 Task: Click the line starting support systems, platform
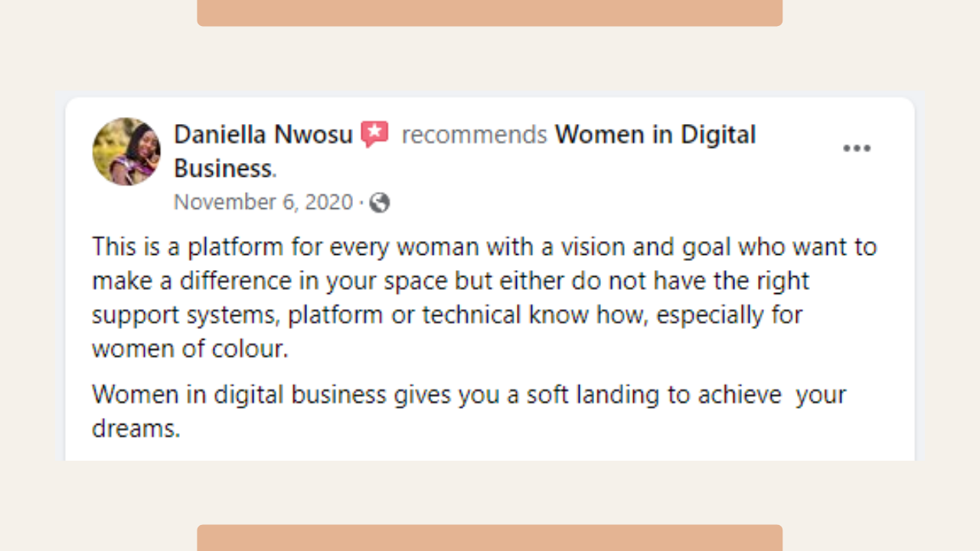pyautogui.click(x=447, y=315)
